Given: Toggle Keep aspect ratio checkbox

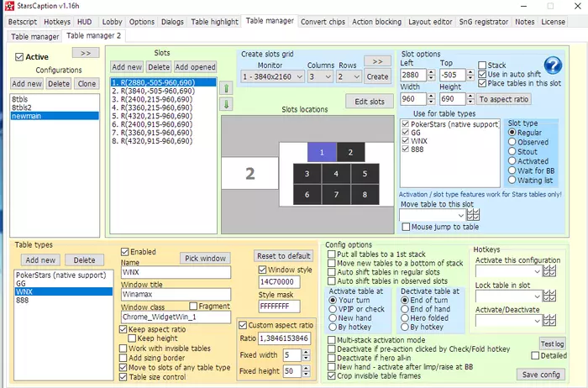Looking at the screenshot, I should tap(123, 329).
